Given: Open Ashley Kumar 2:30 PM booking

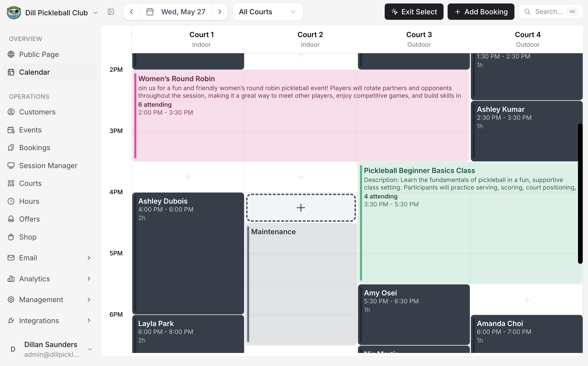Looking at the screenshot, I should 526,131.
